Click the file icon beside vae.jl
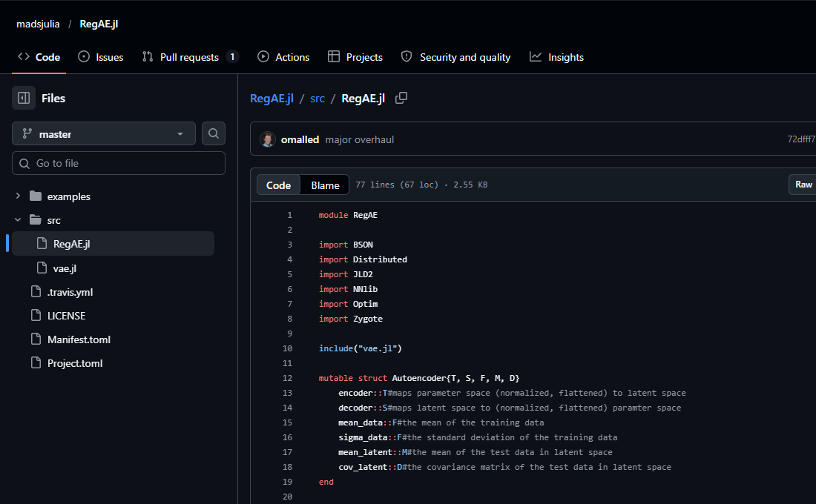This screenshot has width=816, height=504. pos(42,268)
